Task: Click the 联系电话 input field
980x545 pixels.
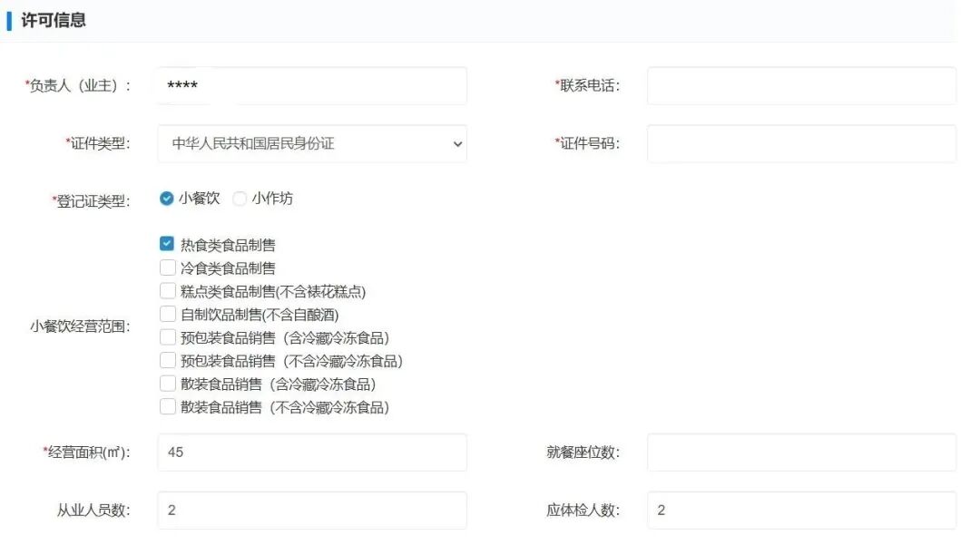Action: (800, 86)
